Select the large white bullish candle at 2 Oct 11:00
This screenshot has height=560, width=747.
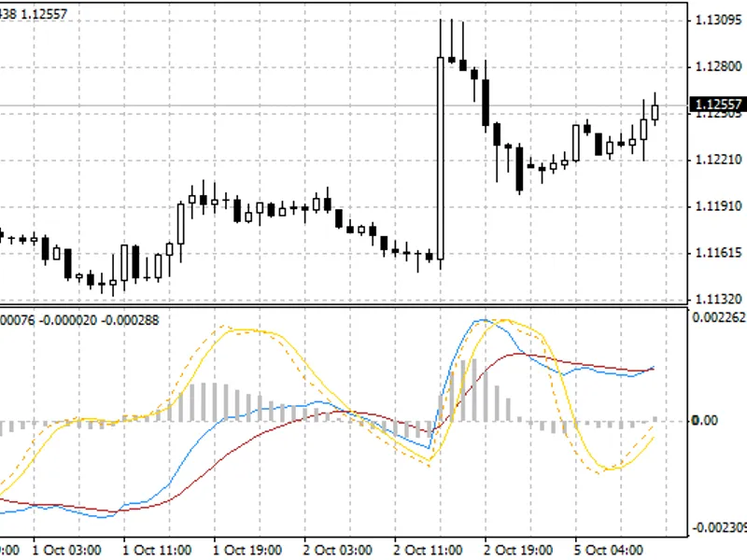440,159
